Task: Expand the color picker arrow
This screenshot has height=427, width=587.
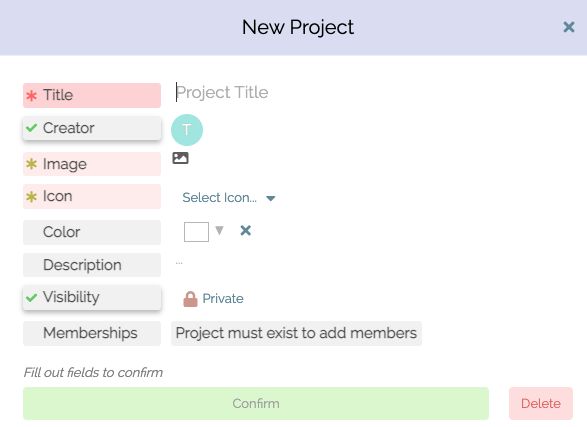Action: [x=219, y=230]
